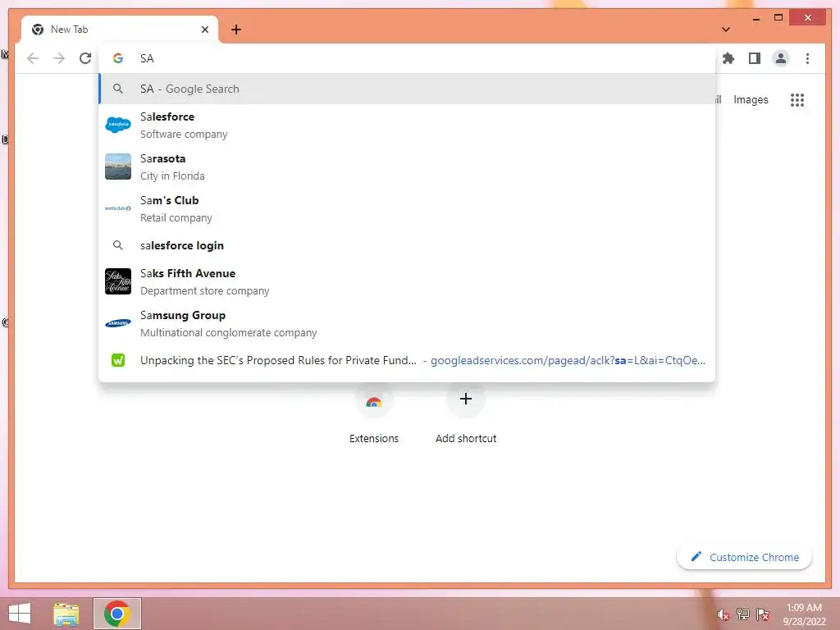Choose the Sarasota suggestion
Viewport: 840px width, 630px height.
pyautogui.click(x=407, y=167)
